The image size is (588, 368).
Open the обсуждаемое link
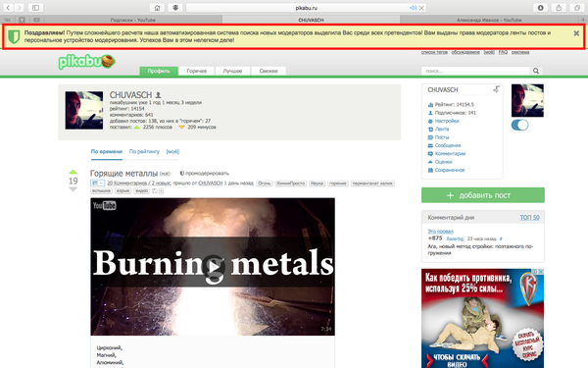[x=465, y=52]
